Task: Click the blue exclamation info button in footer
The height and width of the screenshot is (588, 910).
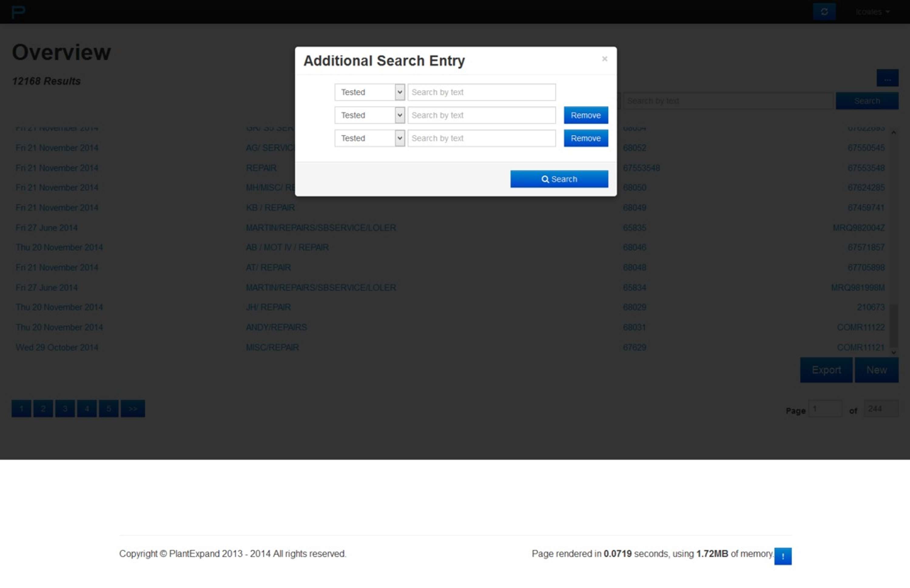Action: 783,556
